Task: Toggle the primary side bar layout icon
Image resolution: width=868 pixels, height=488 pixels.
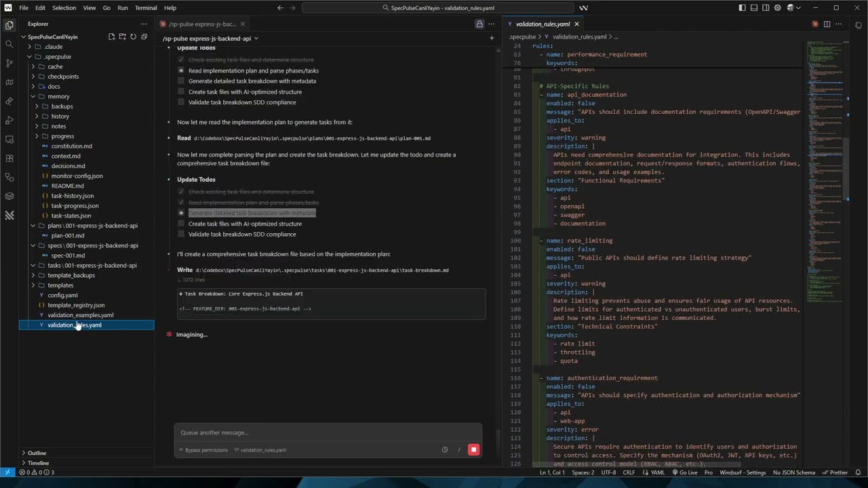Action: 743,8
